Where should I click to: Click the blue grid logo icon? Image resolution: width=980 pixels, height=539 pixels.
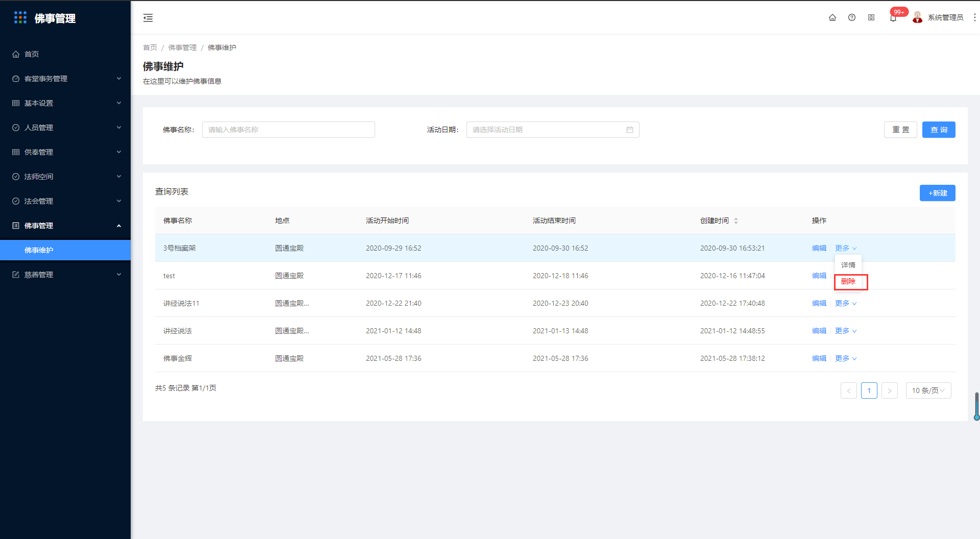coord(20,18)
